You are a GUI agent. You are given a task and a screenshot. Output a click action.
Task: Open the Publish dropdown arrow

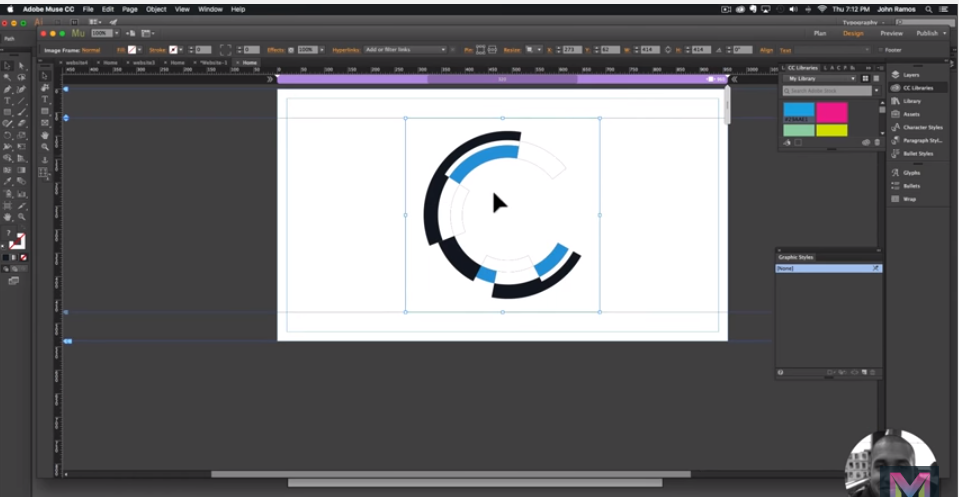click(945, 34)
